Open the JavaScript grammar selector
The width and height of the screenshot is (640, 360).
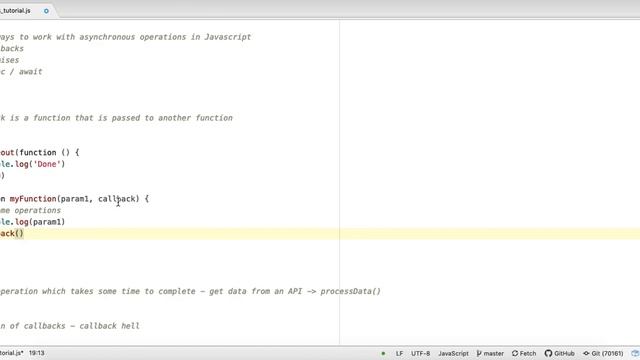(x=453, y=353)
